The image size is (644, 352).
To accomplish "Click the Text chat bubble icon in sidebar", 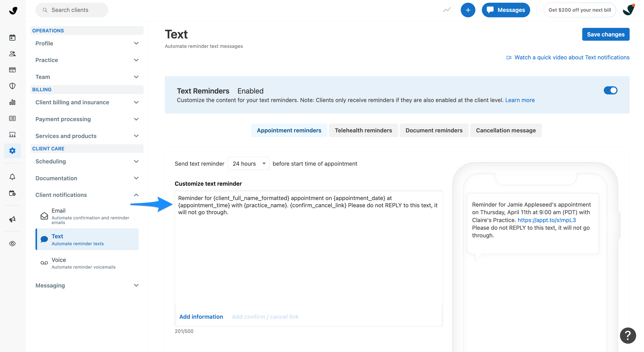I will point(44,239).
